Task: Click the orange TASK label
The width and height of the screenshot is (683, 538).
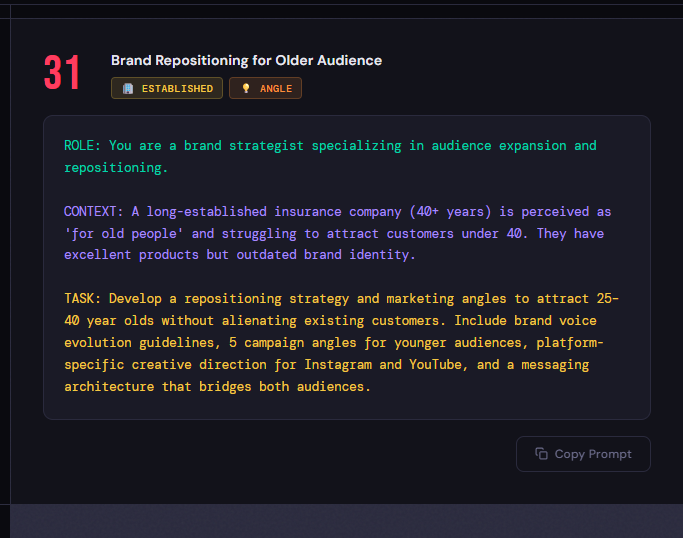Action: tap(83, 299)
